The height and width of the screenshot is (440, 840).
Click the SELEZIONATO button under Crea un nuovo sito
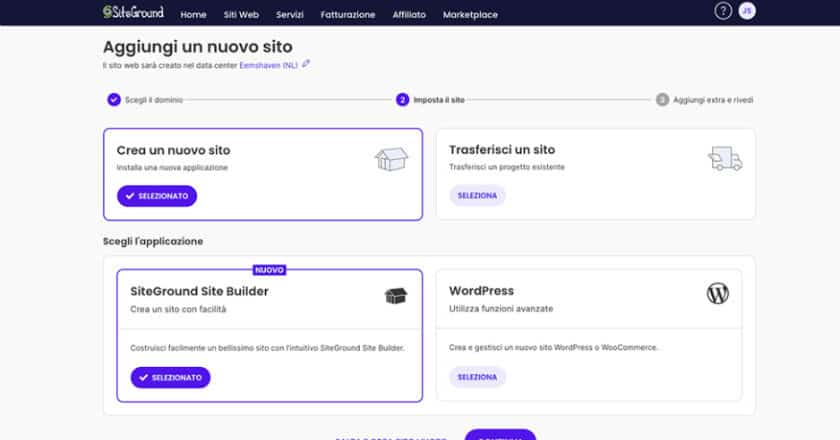click(157, 196)
